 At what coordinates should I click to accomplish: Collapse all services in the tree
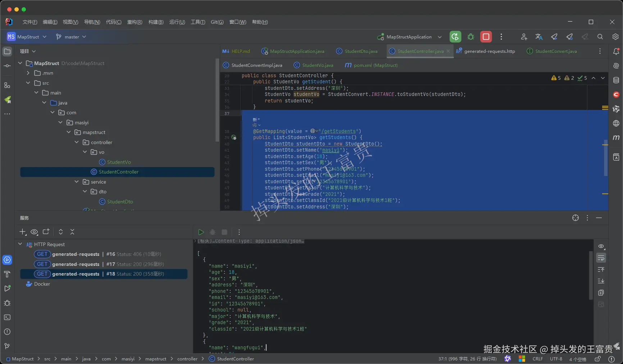click(72, 232)
